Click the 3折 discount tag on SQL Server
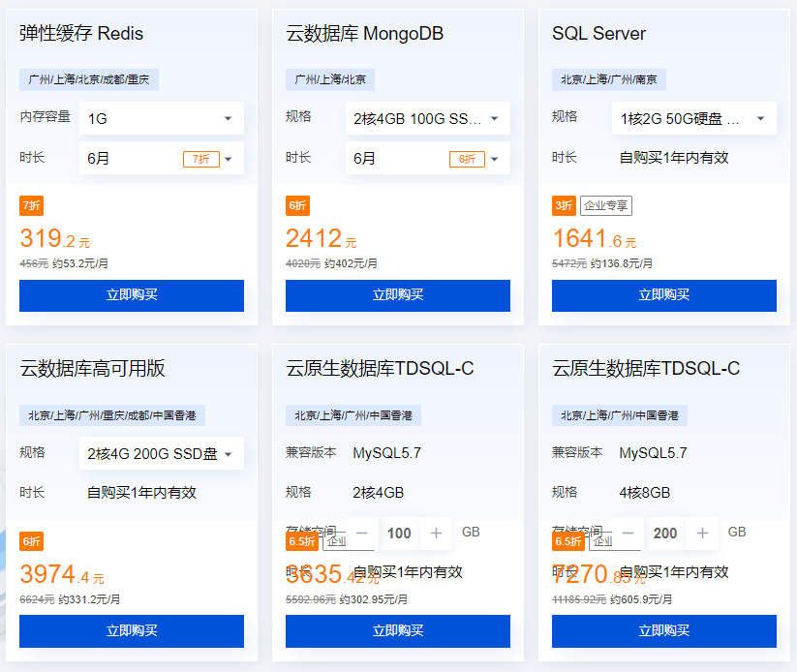Viewport: 797px width, 672px height. click(565, 205)
